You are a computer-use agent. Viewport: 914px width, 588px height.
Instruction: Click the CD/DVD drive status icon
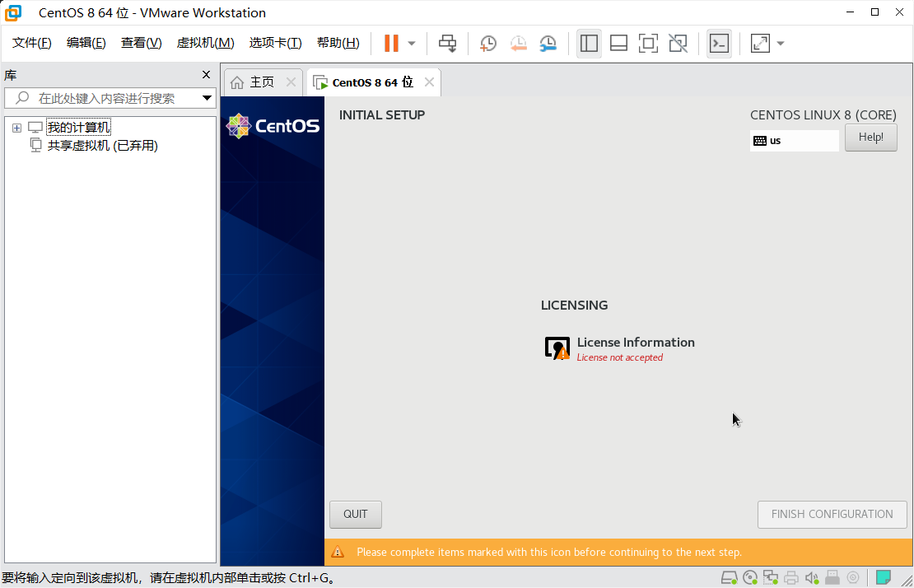750,577
